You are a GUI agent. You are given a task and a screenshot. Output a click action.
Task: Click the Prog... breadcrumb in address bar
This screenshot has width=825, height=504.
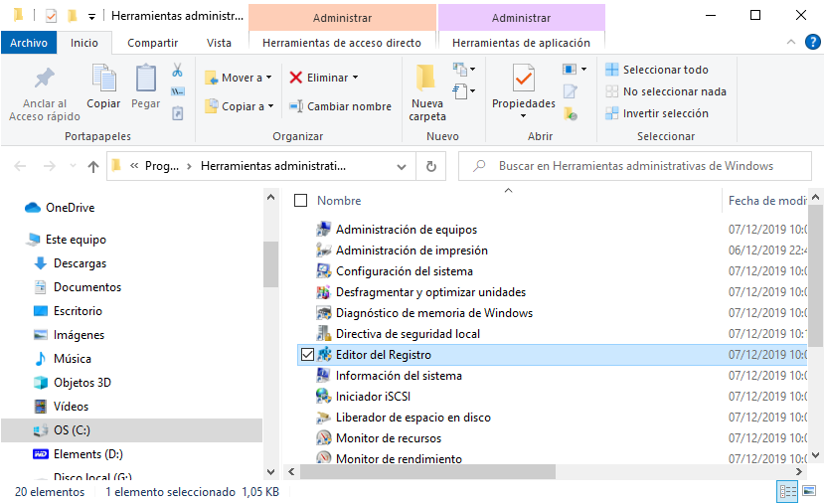(162, 166)
